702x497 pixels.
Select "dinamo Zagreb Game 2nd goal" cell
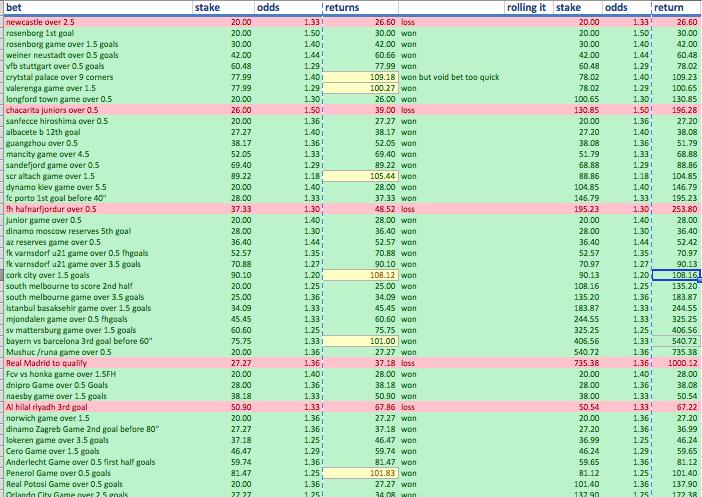pos(98,429)
